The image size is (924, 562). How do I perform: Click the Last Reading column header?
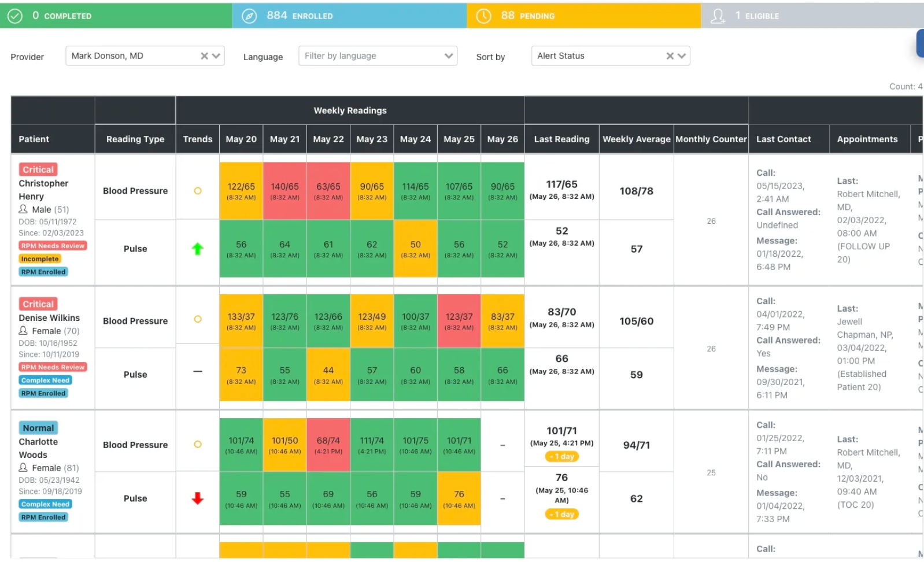point(561,139)
